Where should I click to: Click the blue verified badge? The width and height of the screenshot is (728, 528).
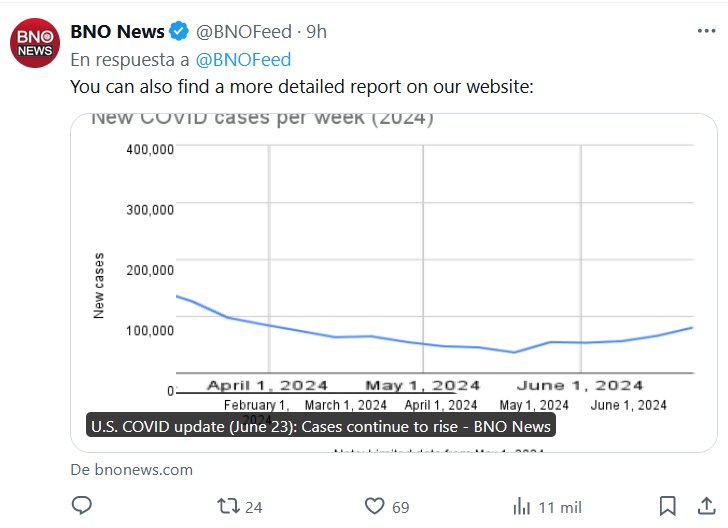(x=179, y=32)
